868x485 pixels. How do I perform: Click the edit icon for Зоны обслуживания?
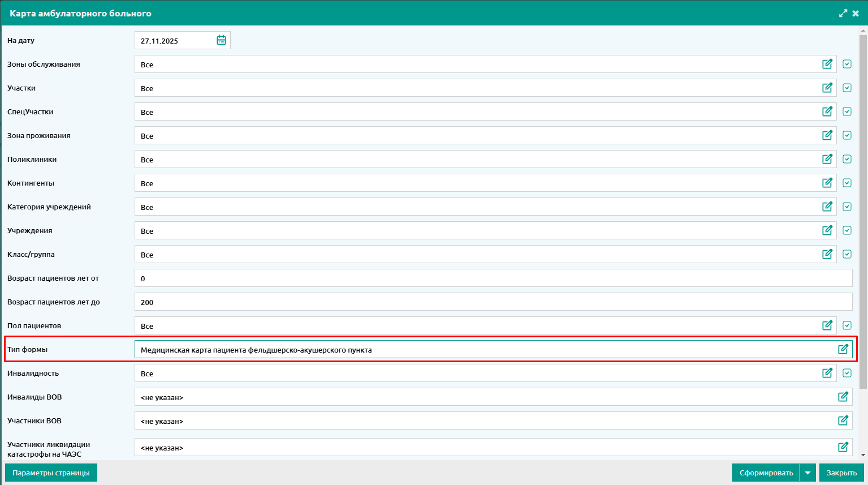[x=827, y=64]
